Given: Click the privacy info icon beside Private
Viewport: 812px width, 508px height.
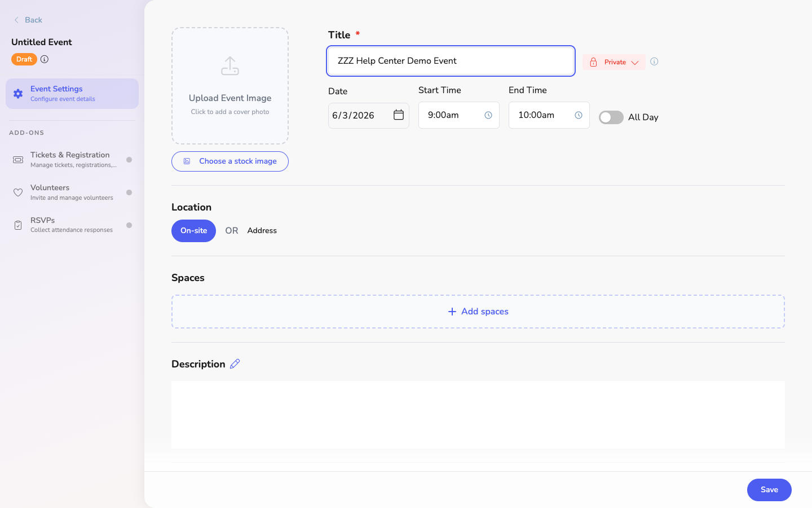Looking at the screenshot, I should pos(654,62).
